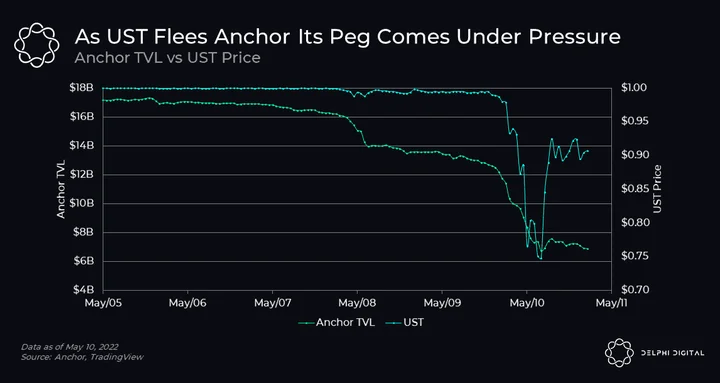The image size is (720, 383).
Task: Click the May/11 x-axis date label
Action: 611,303
